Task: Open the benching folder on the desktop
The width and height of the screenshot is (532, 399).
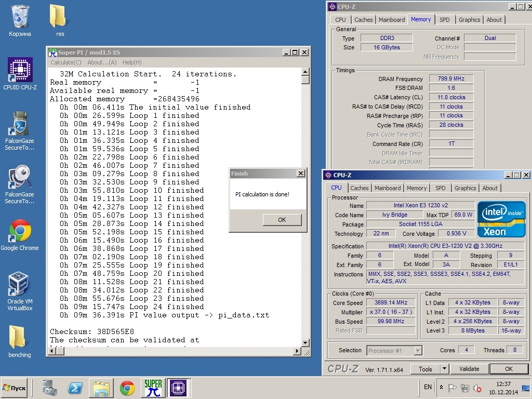Action: click(x=20, y=342)
